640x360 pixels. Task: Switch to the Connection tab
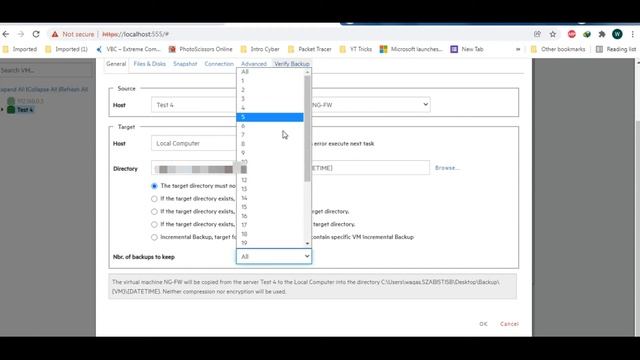click(x=219, y=64)
